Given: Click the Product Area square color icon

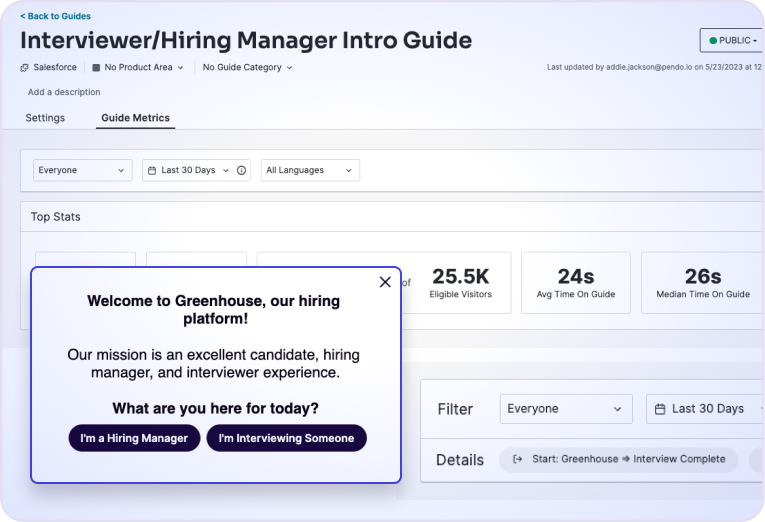Looking at the screenshot, I should click(x=96, y=68).
